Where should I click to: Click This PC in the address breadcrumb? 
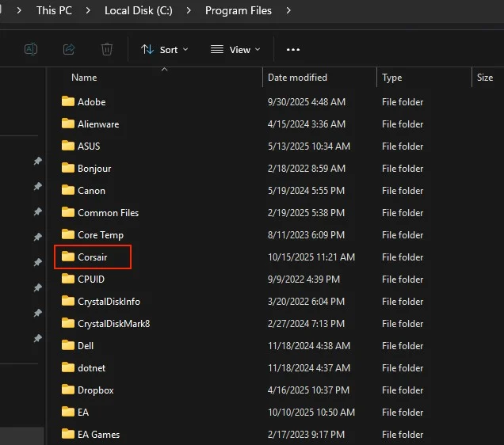pyautogui.click(x=54, y=10)
